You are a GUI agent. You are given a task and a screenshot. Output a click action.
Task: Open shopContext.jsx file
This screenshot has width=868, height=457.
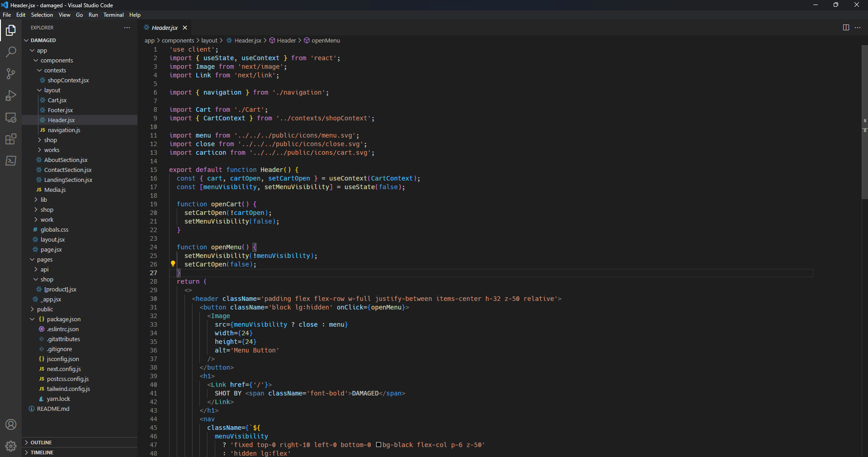[x=80, y=80]
